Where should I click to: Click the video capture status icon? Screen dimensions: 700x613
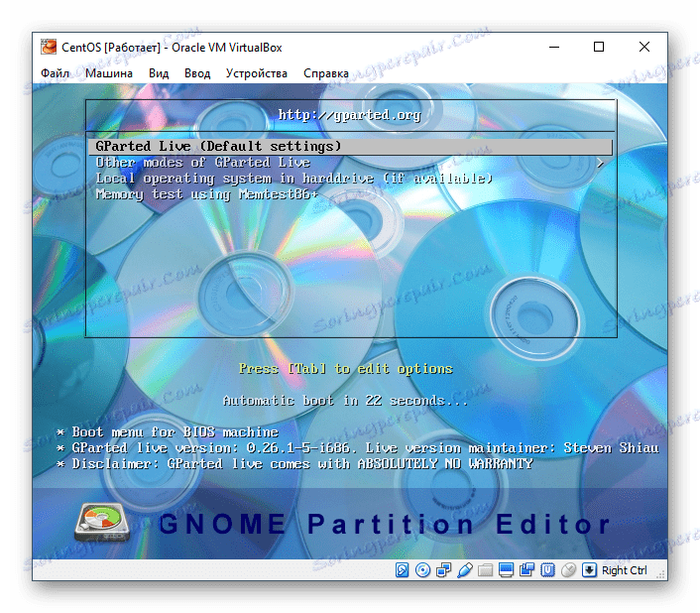[x=526, y=570]
